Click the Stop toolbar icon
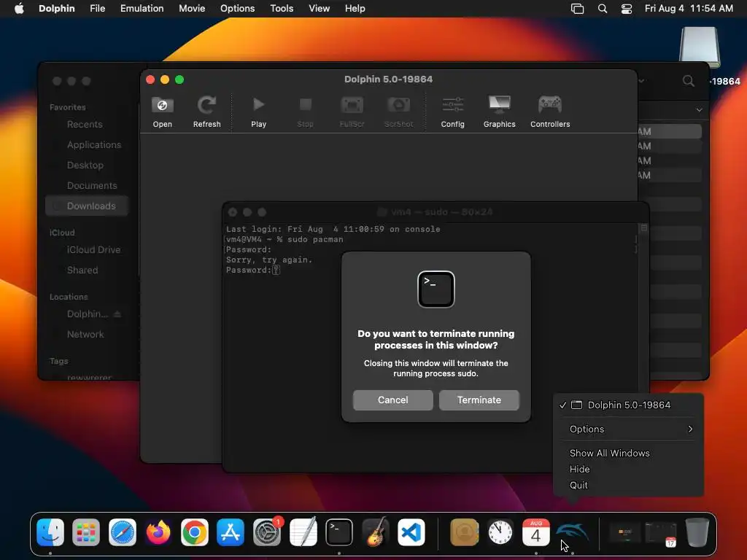The image size is (747, 560). point(306,104)
